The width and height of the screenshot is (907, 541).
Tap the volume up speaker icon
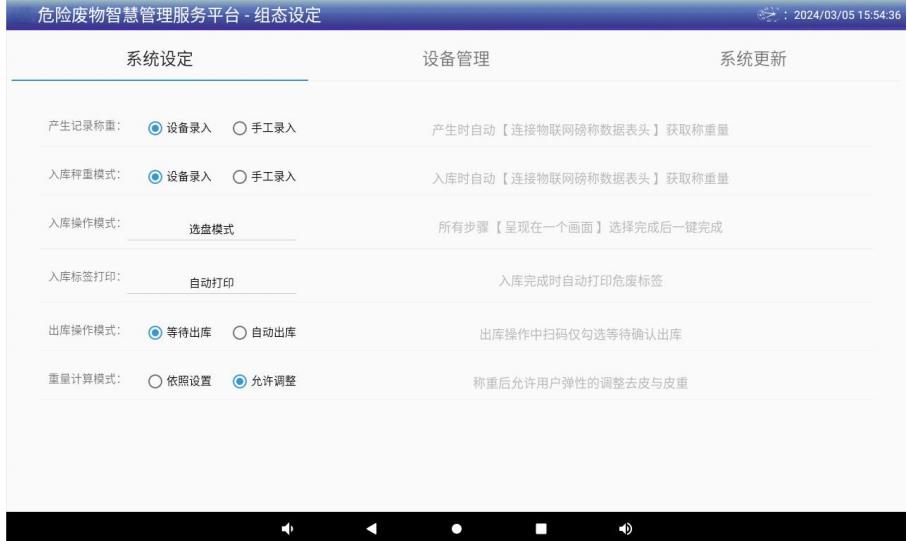(625, 527)
